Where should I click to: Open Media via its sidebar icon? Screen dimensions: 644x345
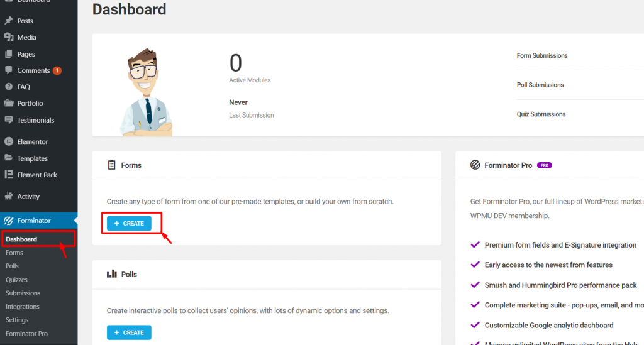coord(9,37)
